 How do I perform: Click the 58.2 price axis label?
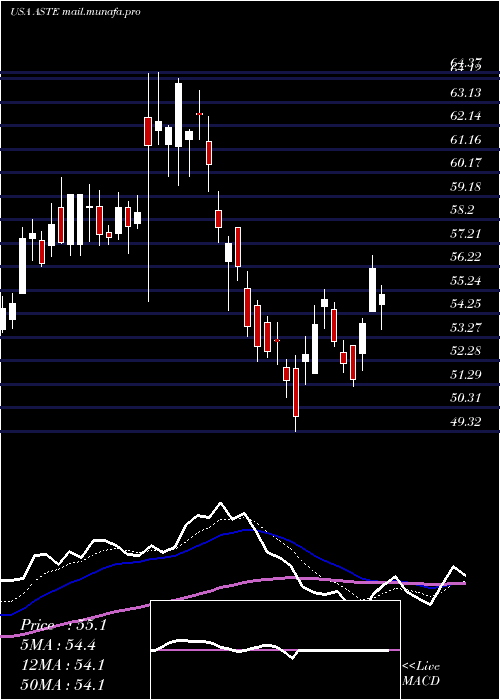tap(462, 210)
